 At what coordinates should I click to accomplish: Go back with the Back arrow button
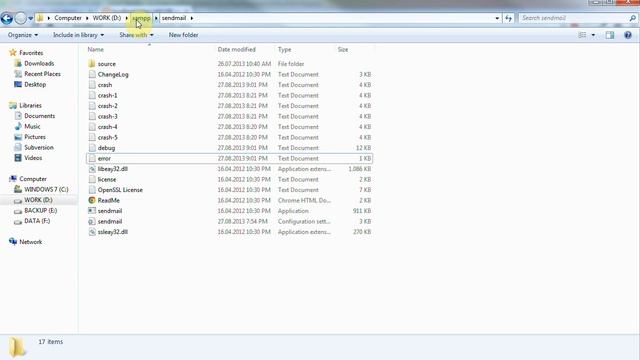[7, 18]
